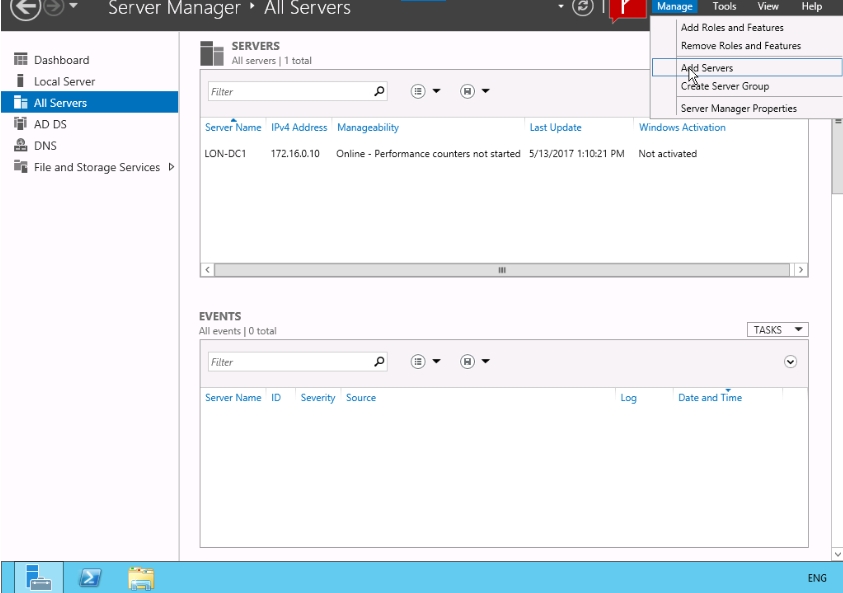The image size is (843, 593).
Task: Open the Tools menu
Action: click(724, 7)
